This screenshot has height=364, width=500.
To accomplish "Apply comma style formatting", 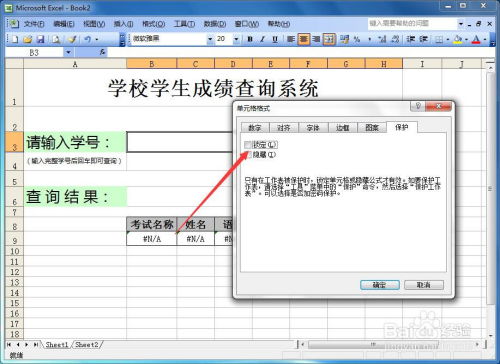I will pyautogui.click(x=370, y=39).
